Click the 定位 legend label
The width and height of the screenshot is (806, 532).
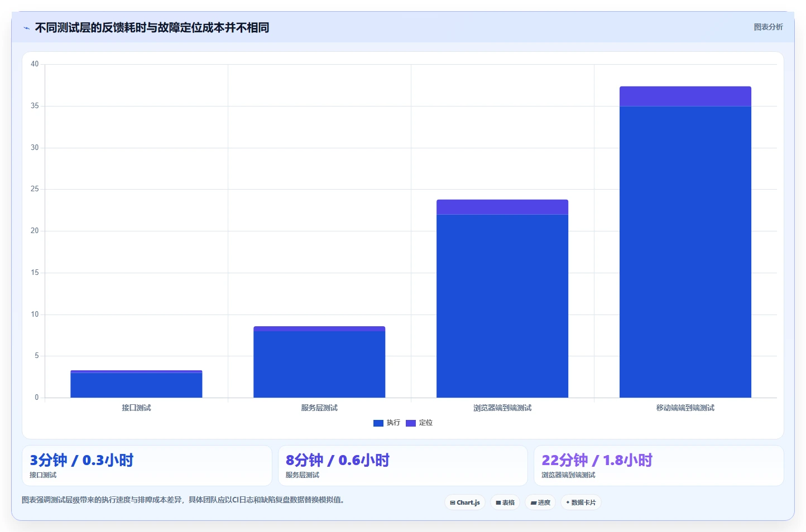pos(426,423)
